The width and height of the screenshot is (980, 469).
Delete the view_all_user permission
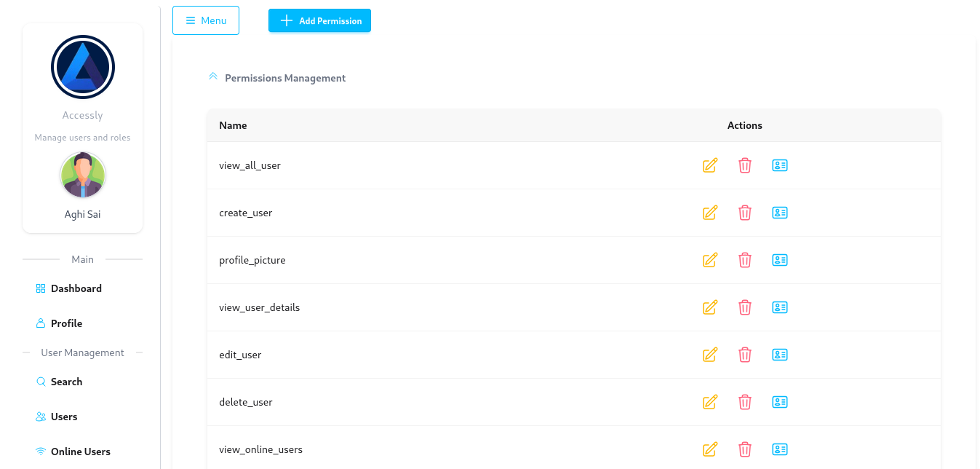click(744, 165)
